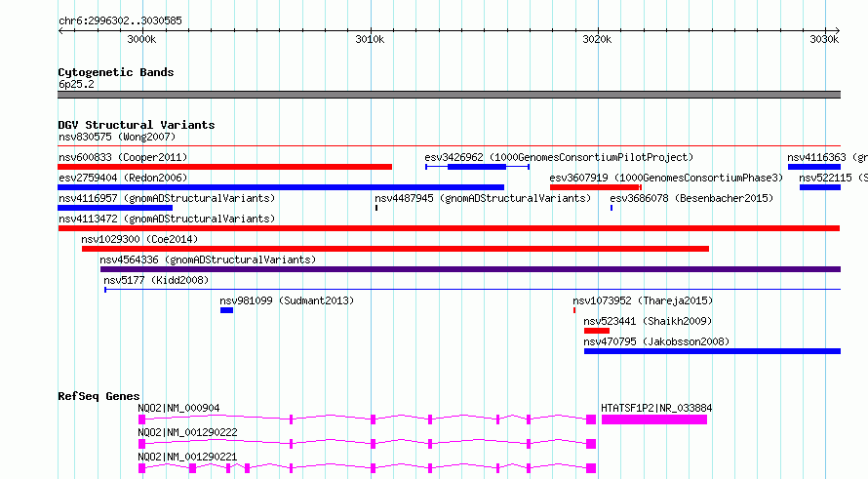The image size is (868, 479).
Task: Click the gray 6p25.2 cytogenetic band bar
Action: [450, 95]
